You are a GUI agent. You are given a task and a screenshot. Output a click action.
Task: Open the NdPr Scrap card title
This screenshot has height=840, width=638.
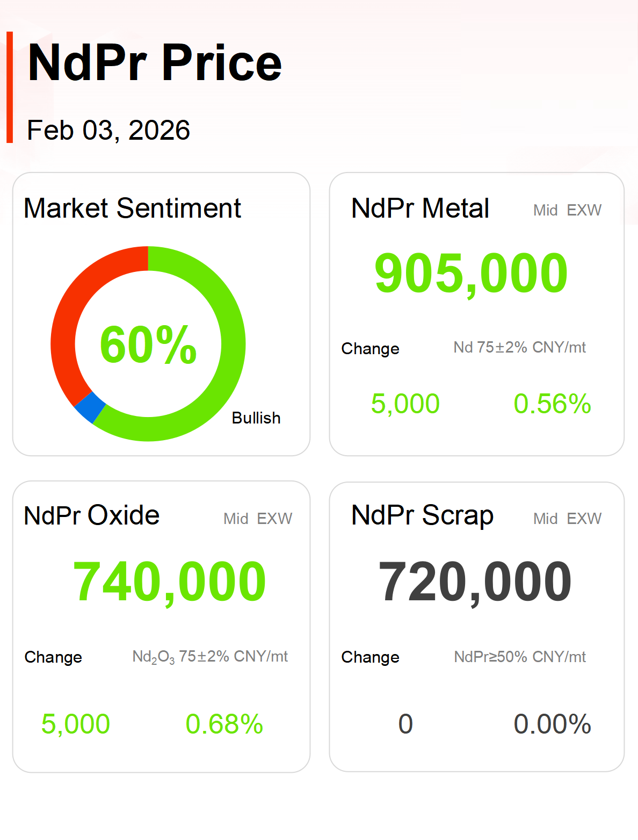422,515
